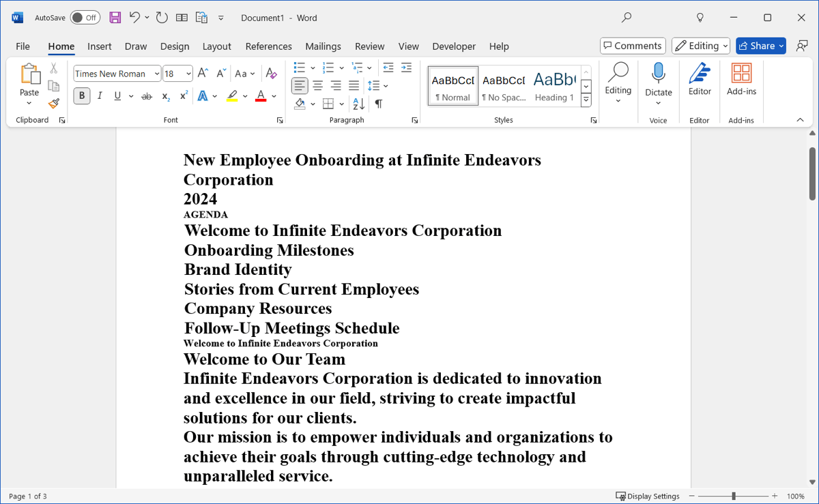Open Display Settings in status bar

(648, 496)
